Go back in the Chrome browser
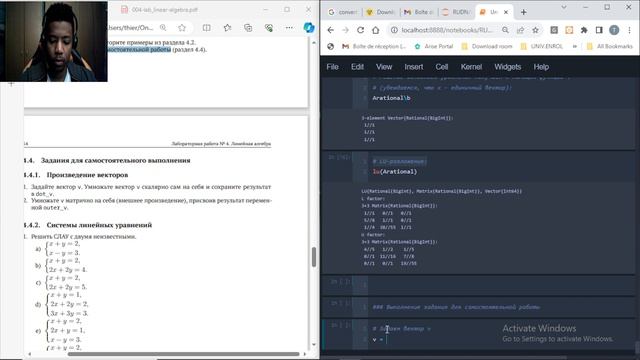The image size is (640, 360). [331, 30]
